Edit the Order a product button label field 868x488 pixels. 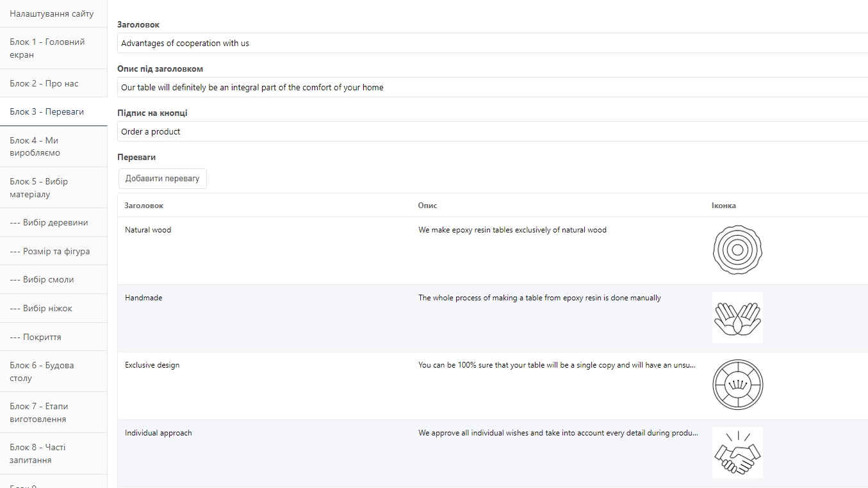click(493, 131)
